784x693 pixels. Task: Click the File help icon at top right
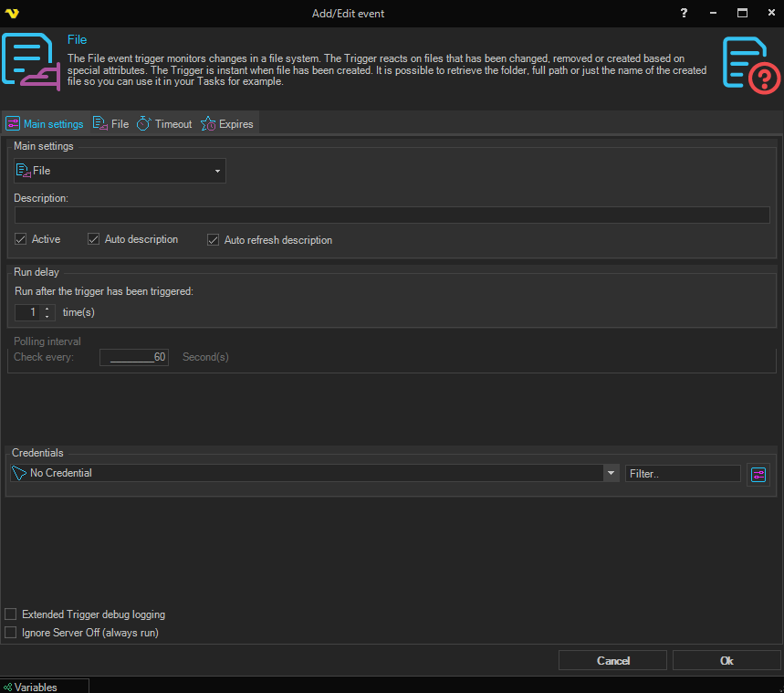coord(750,65)
